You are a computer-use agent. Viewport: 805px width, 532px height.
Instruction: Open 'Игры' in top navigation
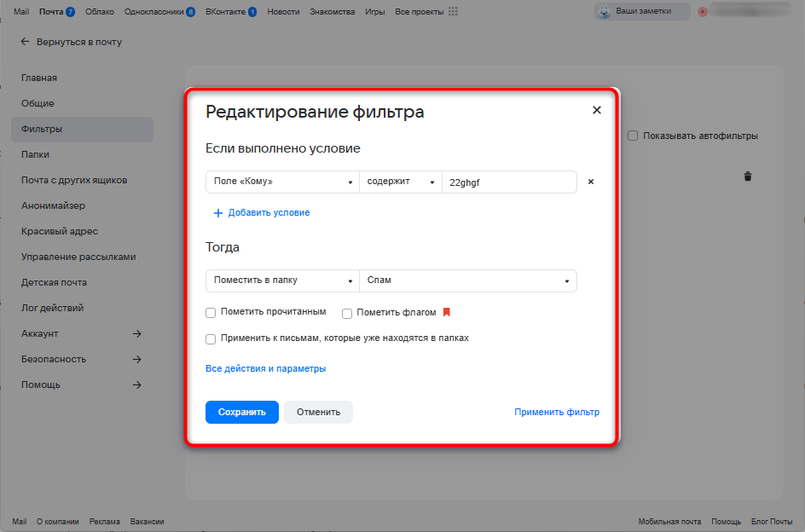point(374,11)
